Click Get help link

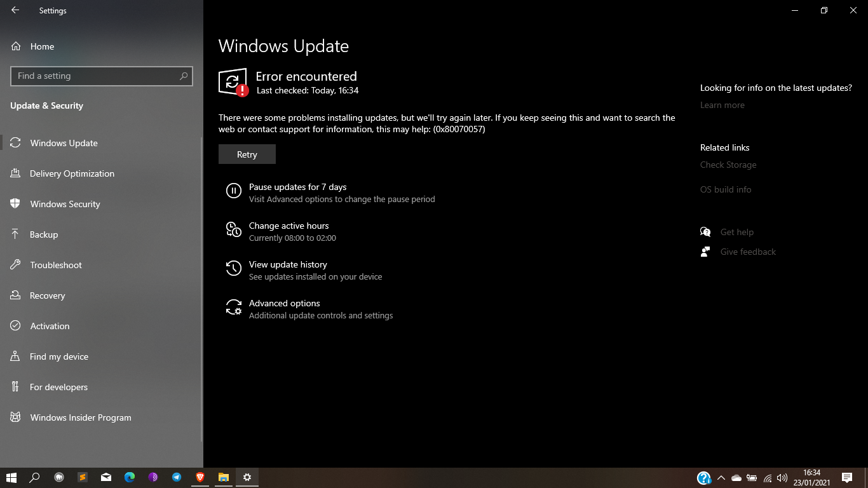click(x=737, y=232)
